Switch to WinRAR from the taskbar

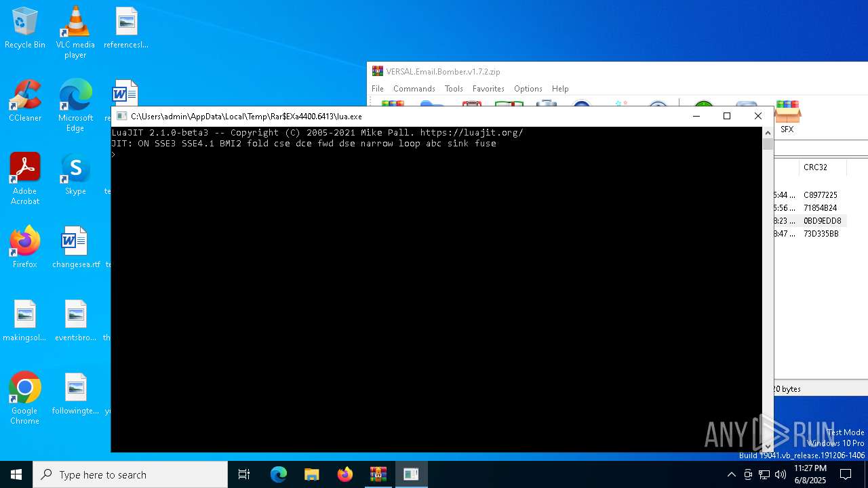[x=378, y=474]
